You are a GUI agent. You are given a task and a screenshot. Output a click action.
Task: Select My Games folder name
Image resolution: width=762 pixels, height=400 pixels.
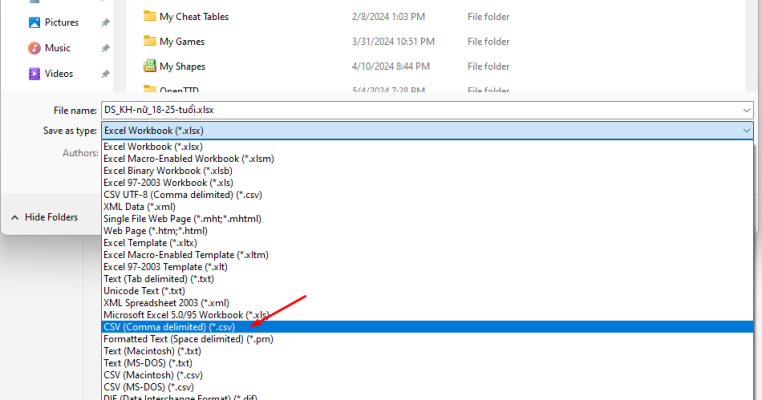click(182, 41)
